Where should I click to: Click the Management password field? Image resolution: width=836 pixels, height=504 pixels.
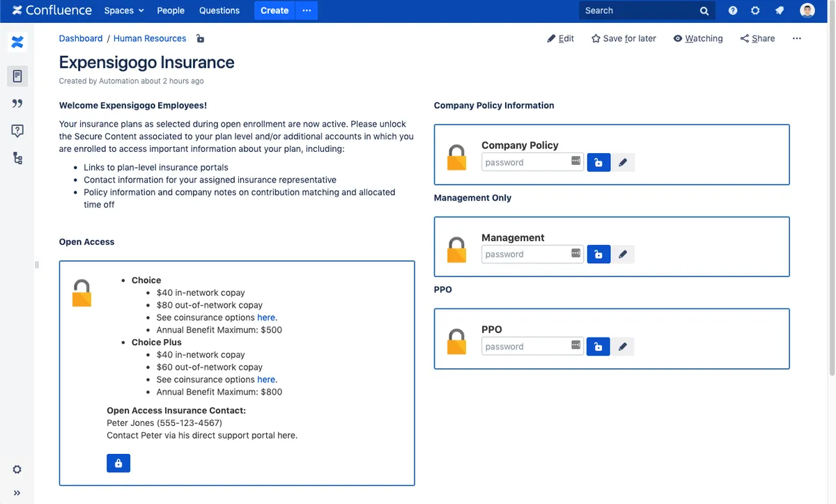pos(532,254)
